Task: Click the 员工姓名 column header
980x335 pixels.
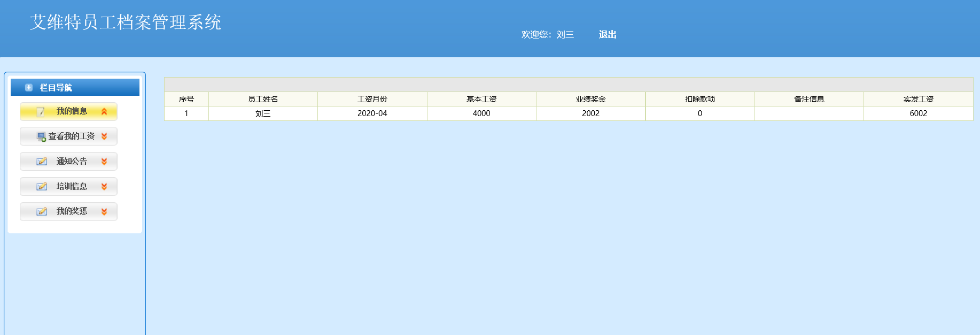Action: 263,99
